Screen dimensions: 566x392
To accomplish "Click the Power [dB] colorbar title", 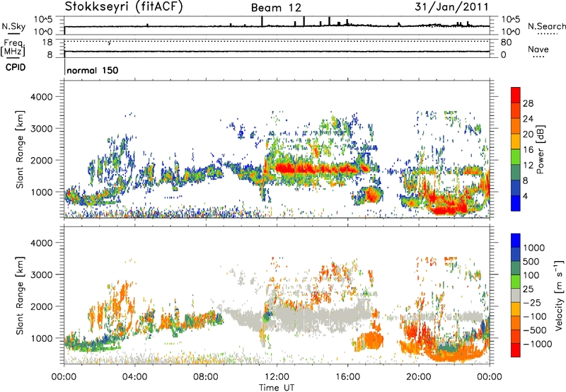I will click(x=540, y=149).
